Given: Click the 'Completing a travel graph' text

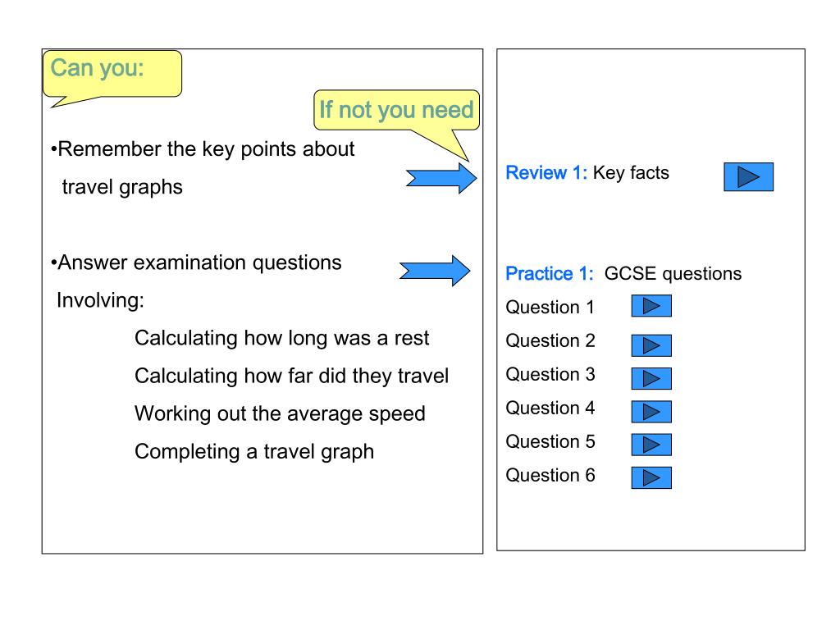Looking at the screenshot, I should click(x=254, y=452).
